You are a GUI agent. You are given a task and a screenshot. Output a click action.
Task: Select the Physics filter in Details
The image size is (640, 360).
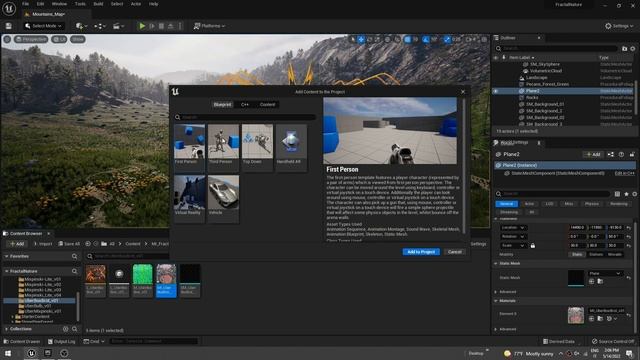point(591,204)
